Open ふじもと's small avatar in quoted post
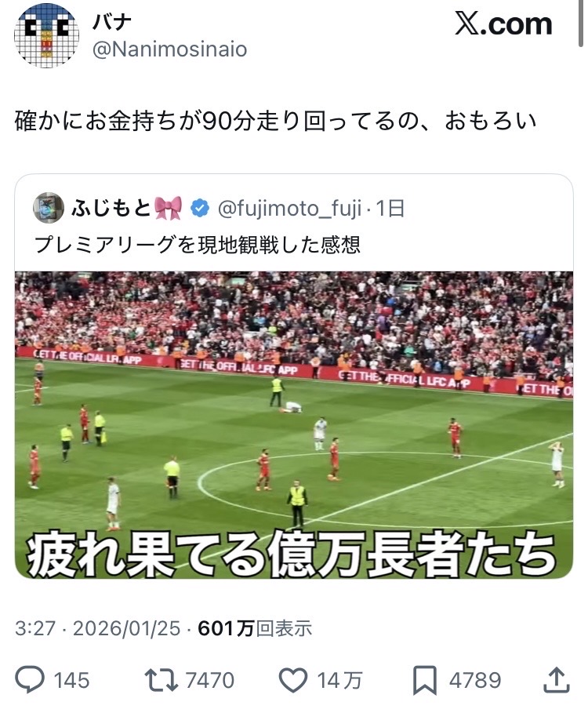The image size is (588, 720). pyautogui.click(x=48, y=208)
